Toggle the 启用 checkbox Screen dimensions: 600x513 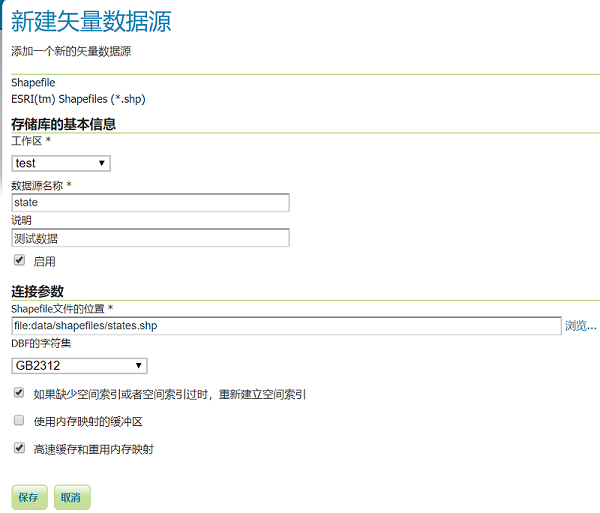19,260
